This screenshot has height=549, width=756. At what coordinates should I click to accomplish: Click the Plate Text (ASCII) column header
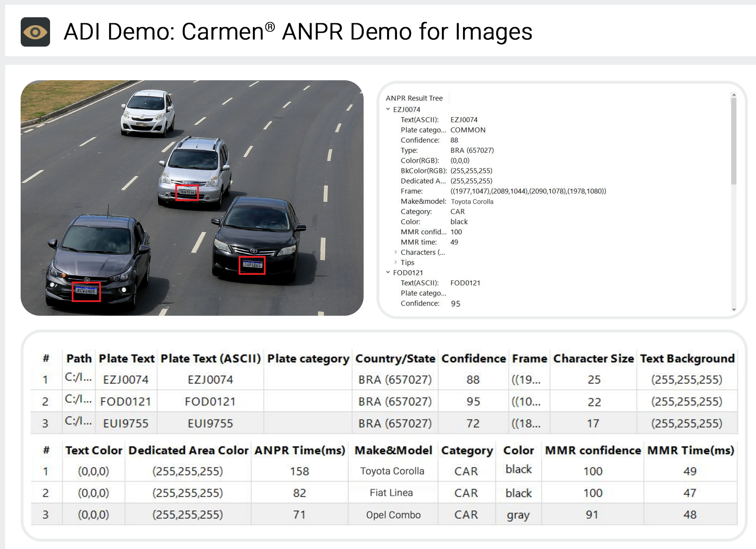(211, 359)
